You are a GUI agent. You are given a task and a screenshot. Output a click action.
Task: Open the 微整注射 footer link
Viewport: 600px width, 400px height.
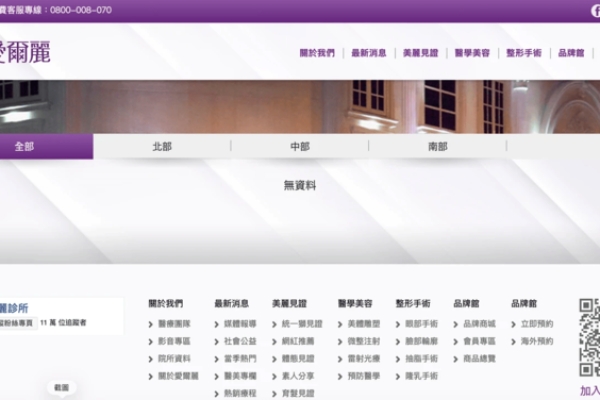point(364,341)
